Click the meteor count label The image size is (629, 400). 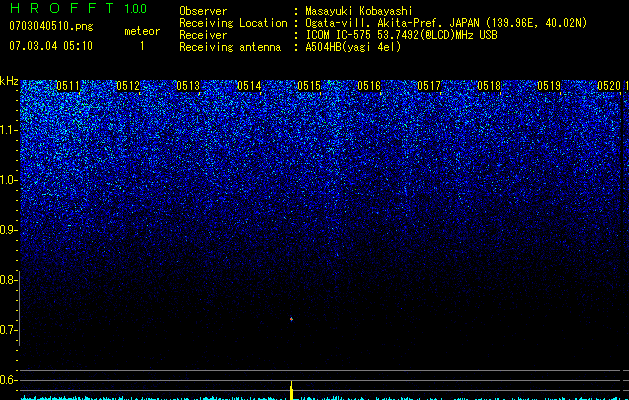[x=142, y=31]
